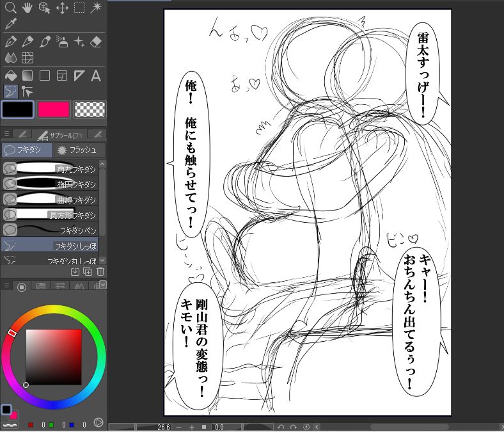Choose the black main color swatch

tap(18, 109)
